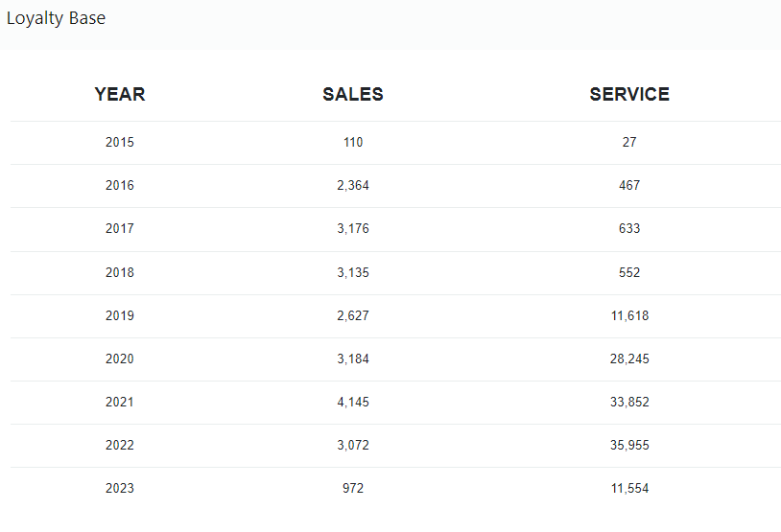This screenshot has width=781, height=532.
Task: Select service value 11,554 for 2023
Action: [629, 488]
